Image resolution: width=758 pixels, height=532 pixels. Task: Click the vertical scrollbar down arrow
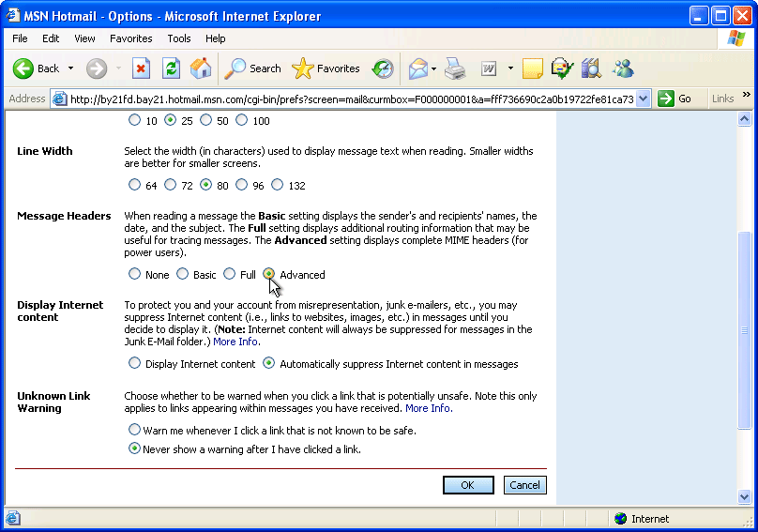[x=745, y=496]
